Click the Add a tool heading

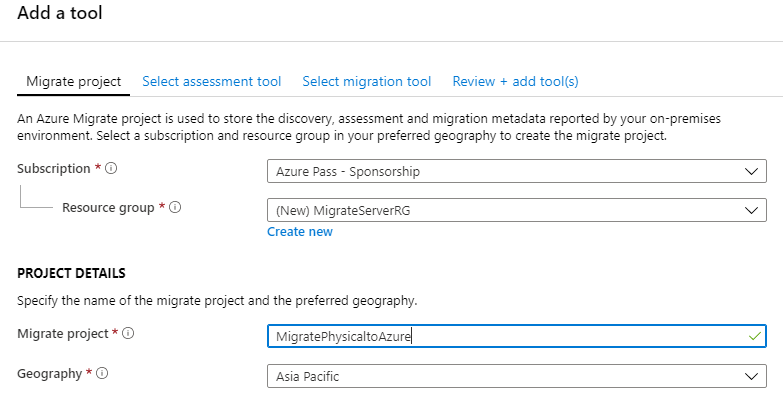point(60,12)
